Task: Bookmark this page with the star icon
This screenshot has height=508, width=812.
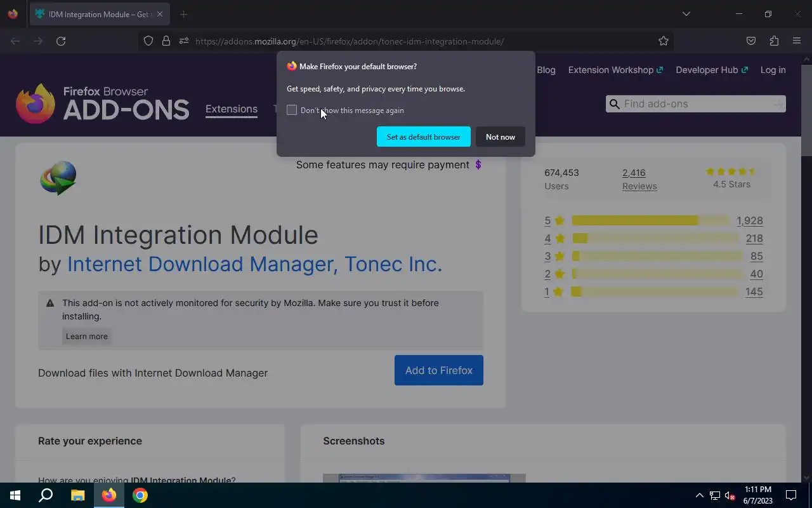Action: [664, 41]
